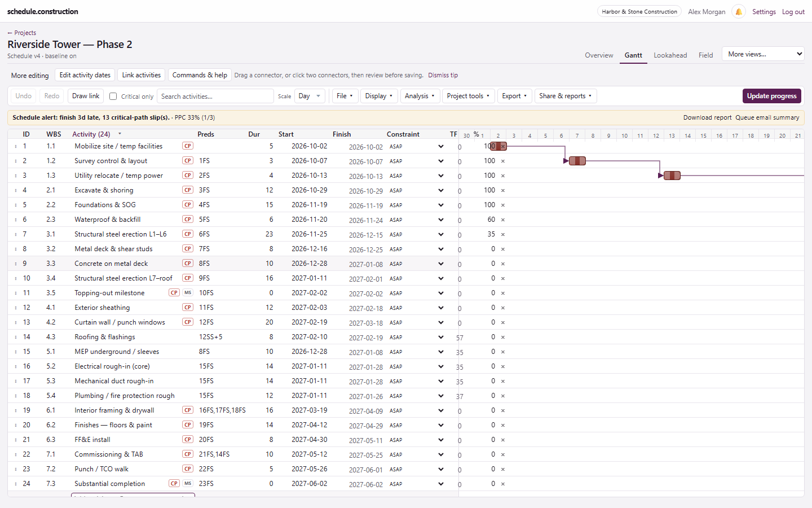Viewport: 812px width, 508px height.
Task: Grab the drag handle of Mobilize site row
Action: click(x=16, y=146)
